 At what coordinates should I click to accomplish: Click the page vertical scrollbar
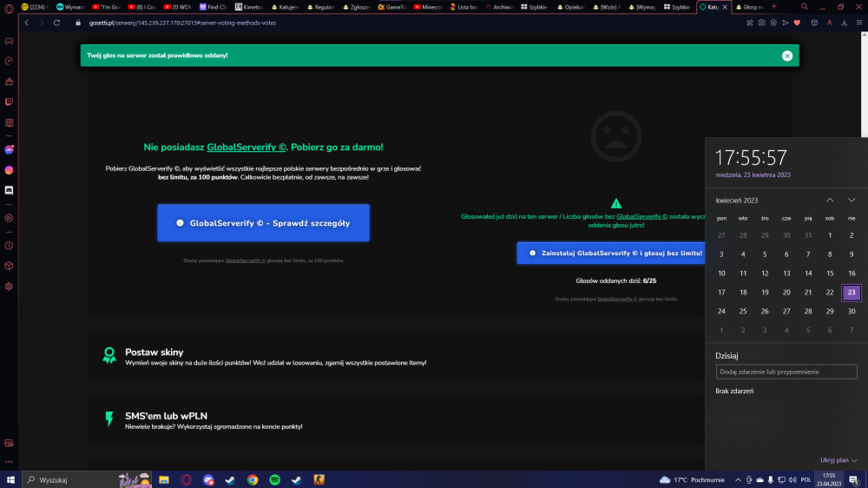(x=865, y=83)
